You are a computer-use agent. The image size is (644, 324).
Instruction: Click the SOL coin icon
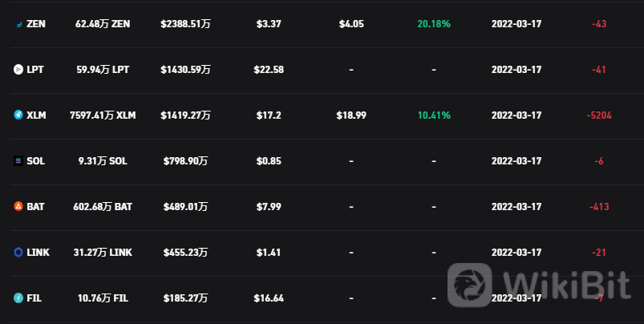tap(18, 161)
